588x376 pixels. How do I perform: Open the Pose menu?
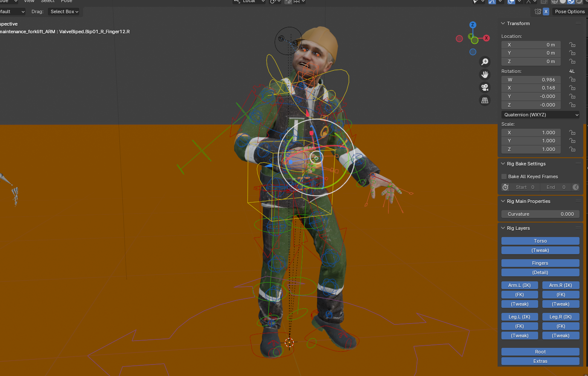coord(67,2)
